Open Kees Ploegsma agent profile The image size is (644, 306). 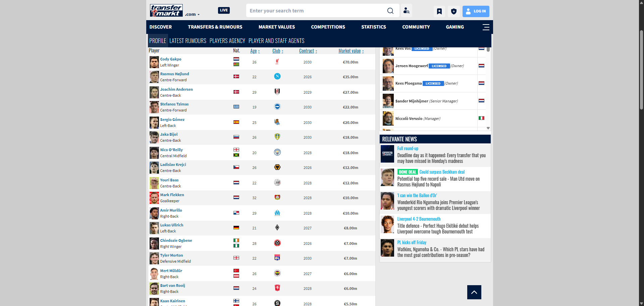409,83
